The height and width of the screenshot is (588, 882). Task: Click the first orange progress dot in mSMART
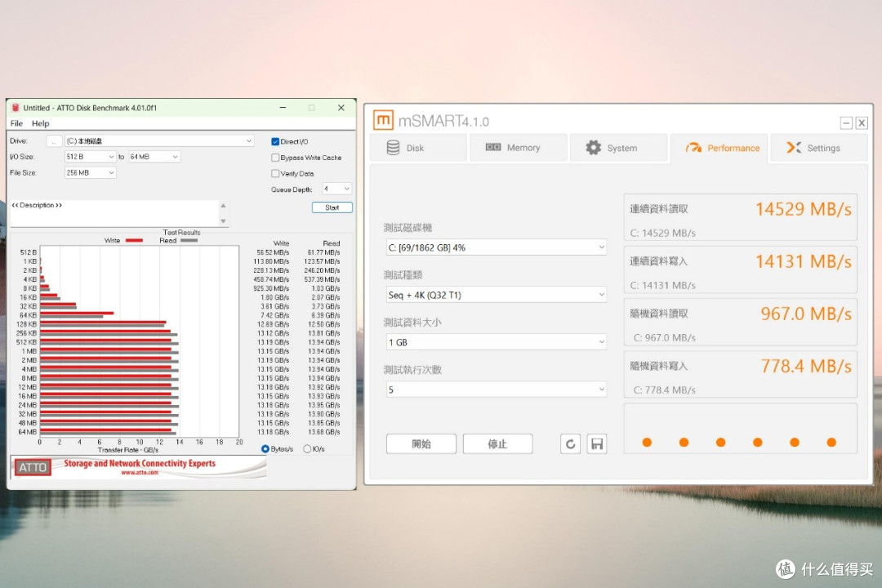(x=647, y=443)
